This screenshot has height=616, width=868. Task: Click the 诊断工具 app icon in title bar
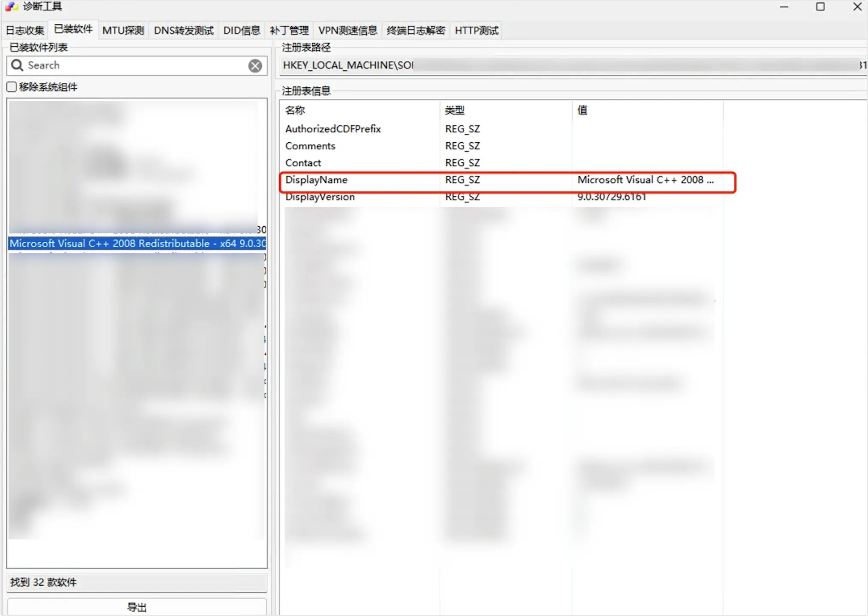pyautogui.click(x=11, y=6)
